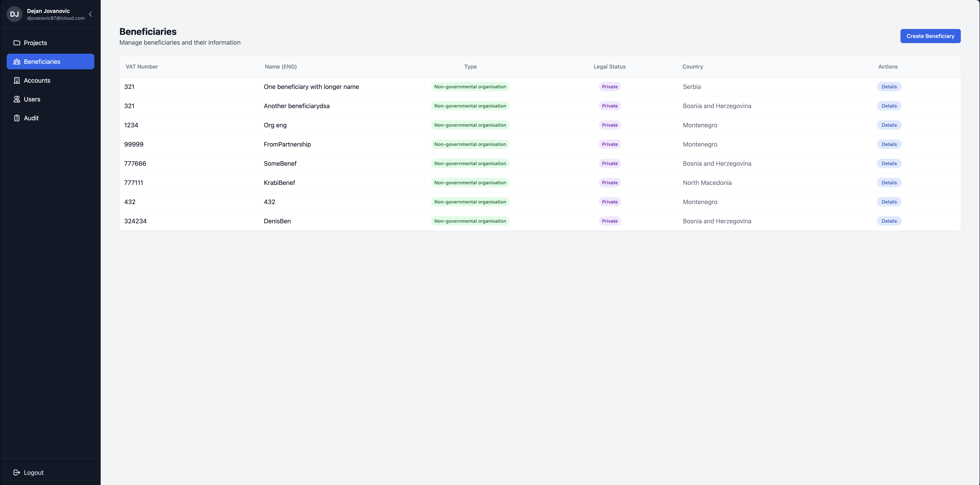Viewport: 980px width, 485px height.
Task: Go to the Audit page
Action: tap(31, 118)
